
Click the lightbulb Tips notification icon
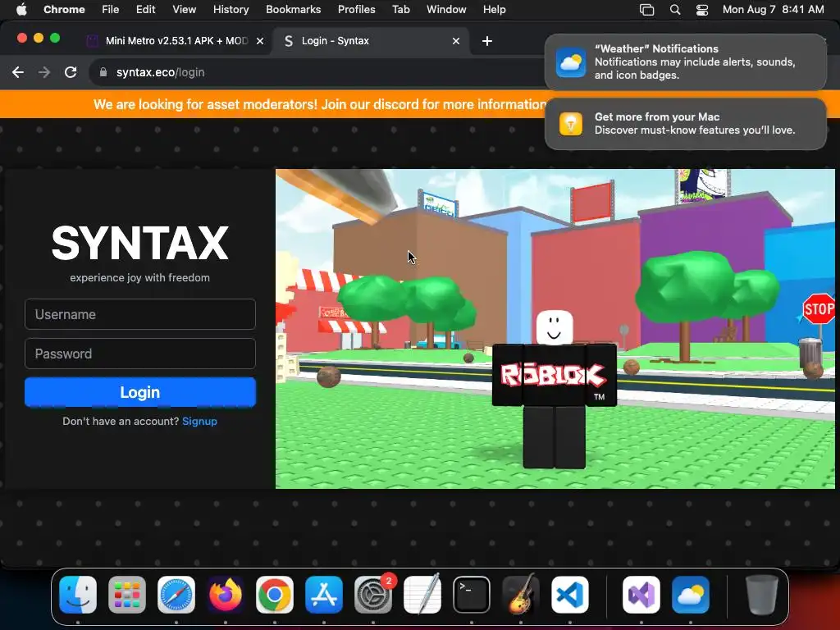point(571,124)
